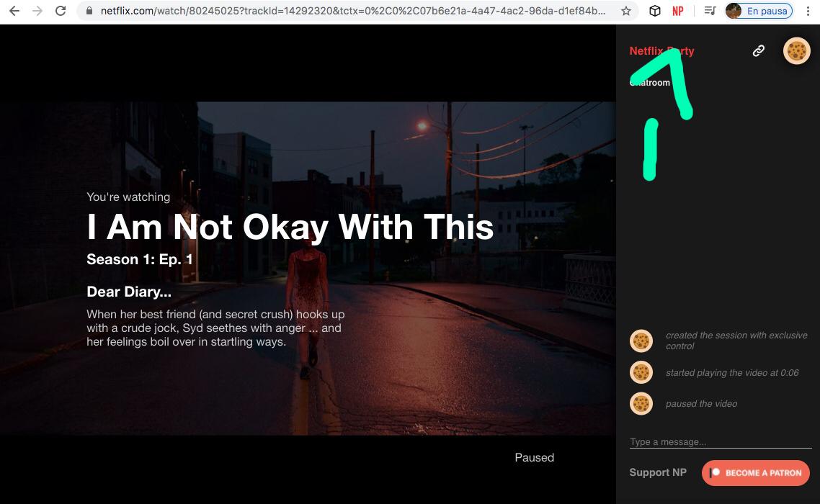The height and width of the screenshot is (504, 820).
Task: Go back to the previous page
Action: [14, 11]
